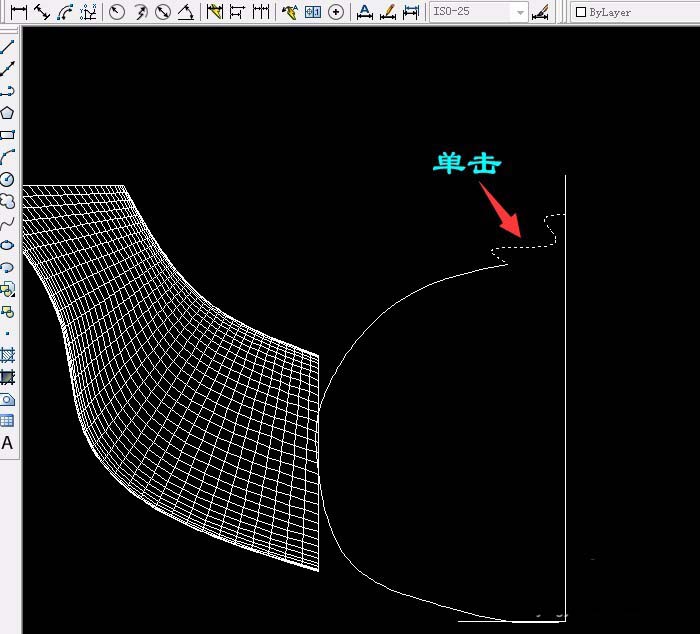Open the Tolerance tool
The width and height of the screenshot is (700, 634).
(x=313, y=12)
